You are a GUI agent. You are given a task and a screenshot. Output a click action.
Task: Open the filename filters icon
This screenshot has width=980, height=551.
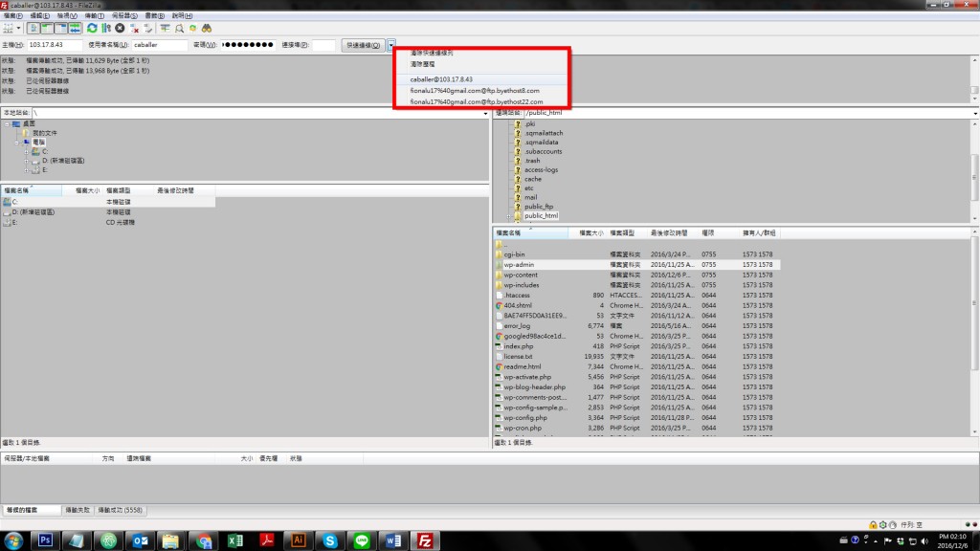165,28
